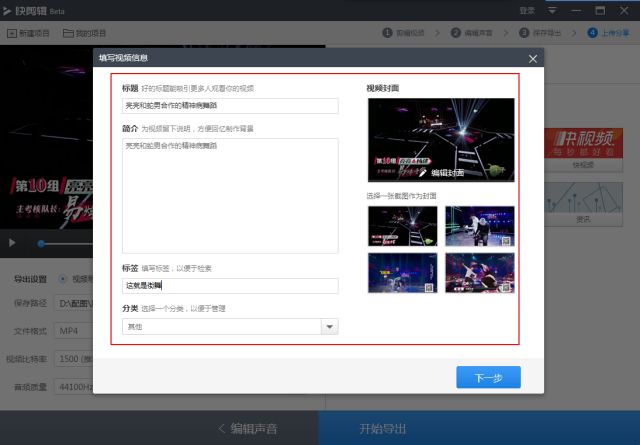The height and width of the screenshot is (445, 640).
Task: Click the 标签 tag input field
Action: 230,285
